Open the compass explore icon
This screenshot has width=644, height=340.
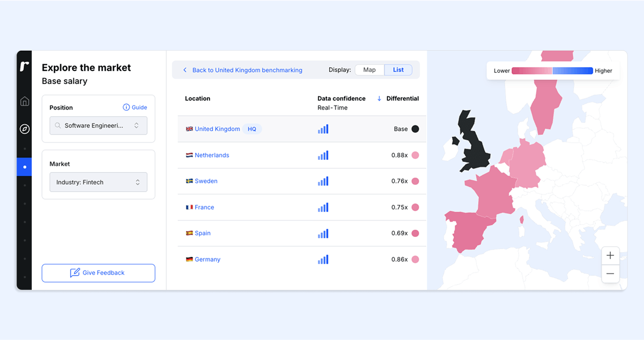pos(25,129)
